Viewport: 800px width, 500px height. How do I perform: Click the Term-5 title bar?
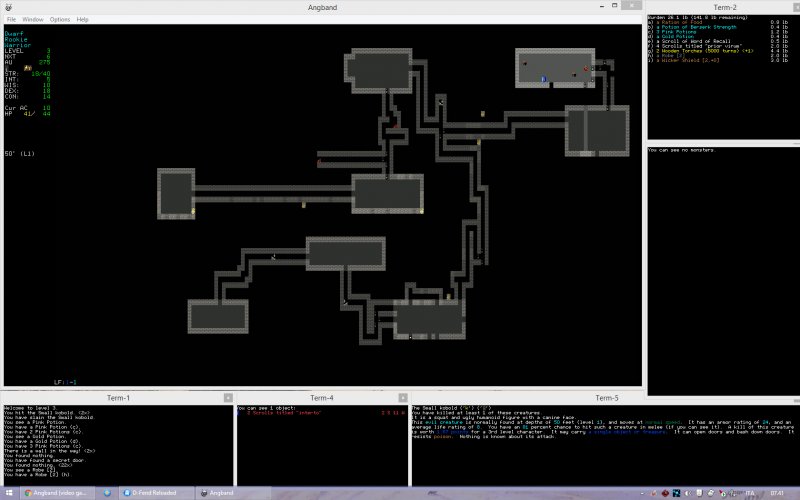(606, 397)
